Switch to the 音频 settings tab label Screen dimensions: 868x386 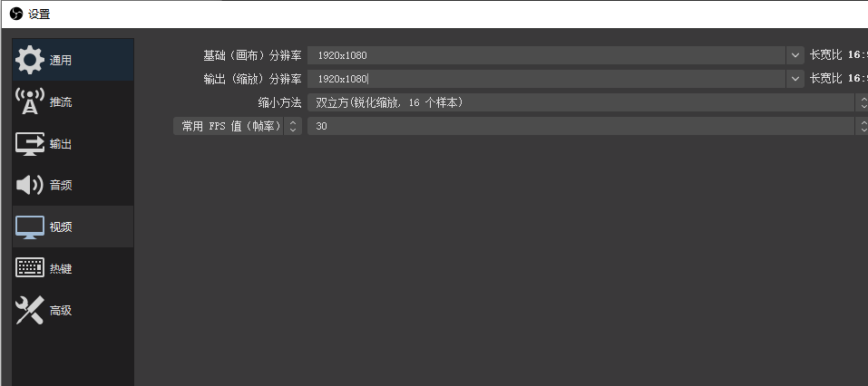click(x=61, y=185)
